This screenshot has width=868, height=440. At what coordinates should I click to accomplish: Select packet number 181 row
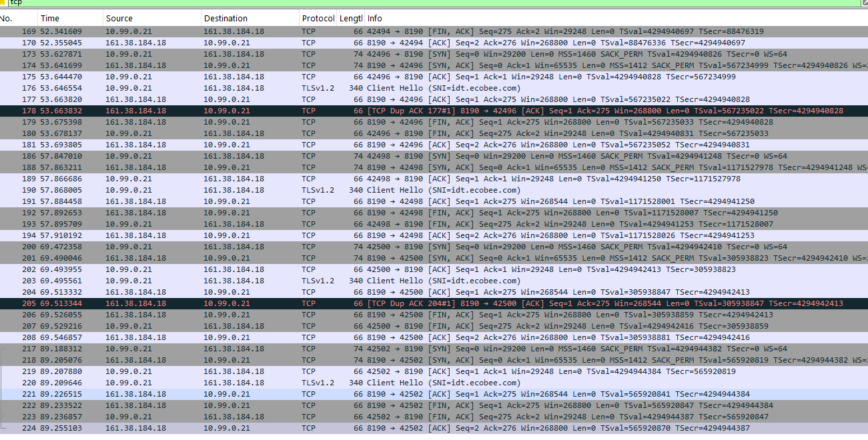point(434,145)
